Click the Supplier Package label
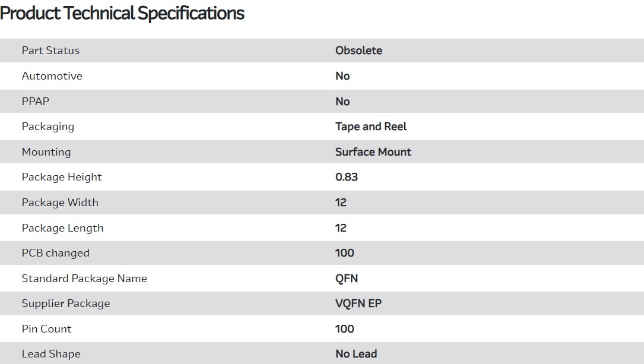Viewport: 644px width, 364px height. [66, 303]
